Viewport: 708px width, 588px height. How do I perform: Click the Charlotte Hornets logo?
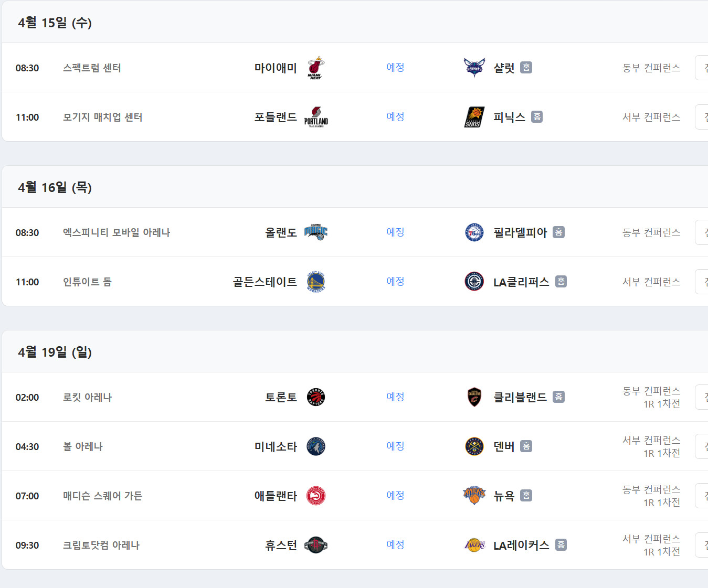tap(474, 68)
